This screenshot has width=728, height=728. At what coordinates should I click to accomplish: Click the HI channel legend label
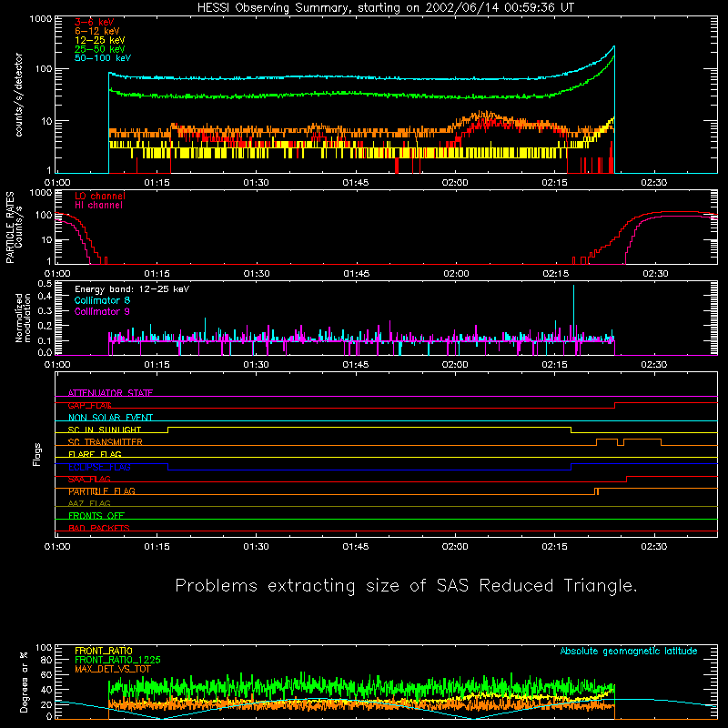[98, 206]
